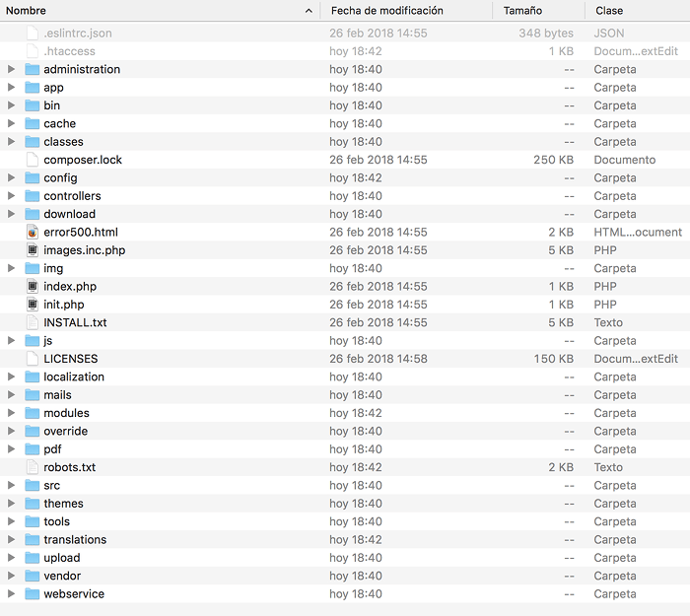
Task: Click the index.php file icon
Action: point(32,287)
